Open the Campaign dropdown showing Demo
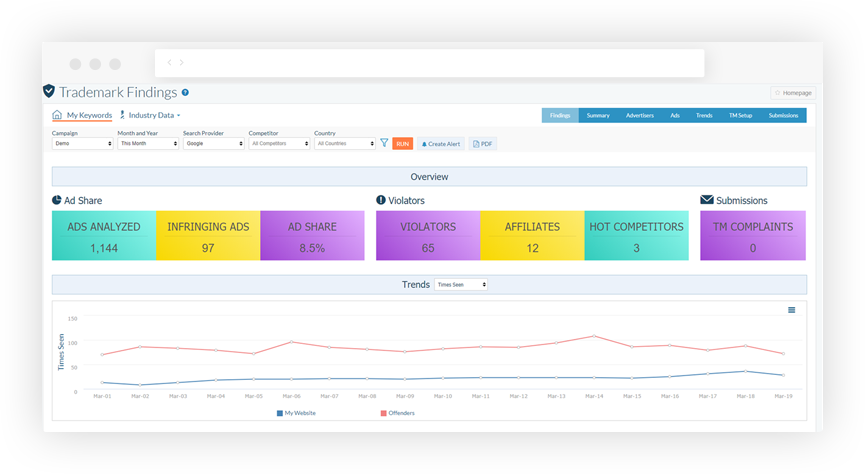The height and width of the screenshot is (474, 865). click(82, 143)
